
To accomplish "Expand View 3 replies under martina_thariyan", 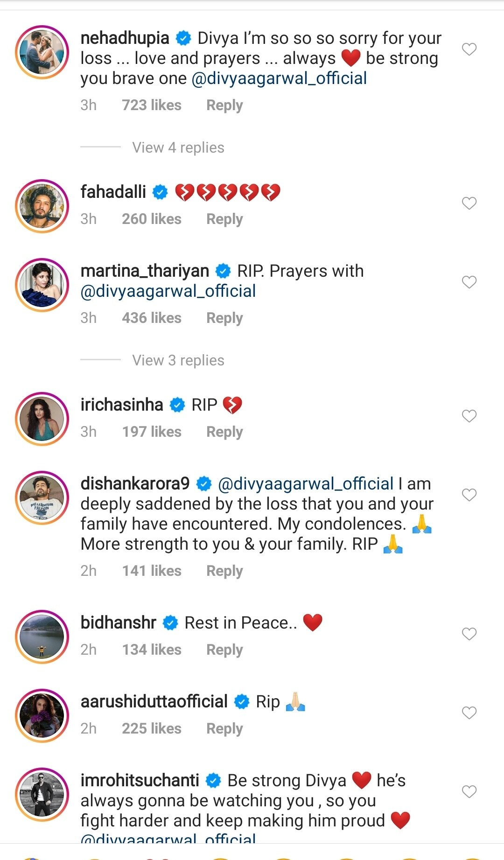I will [178, 360].
